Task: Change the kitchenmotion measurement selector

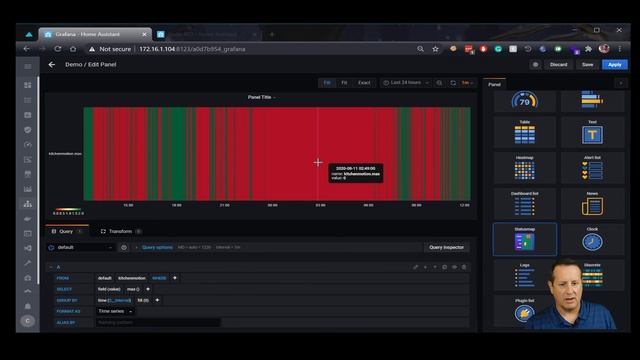Action: (x=132, y=278)
